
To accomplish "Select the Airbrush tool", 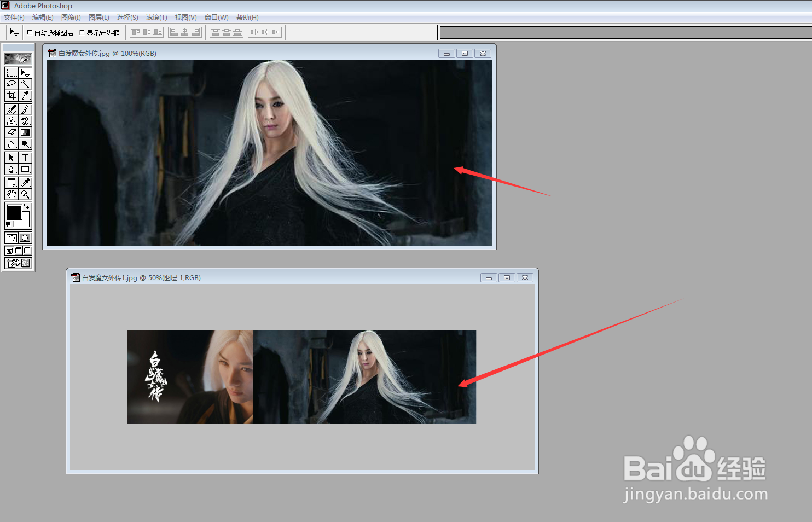I will click(11, 109).
